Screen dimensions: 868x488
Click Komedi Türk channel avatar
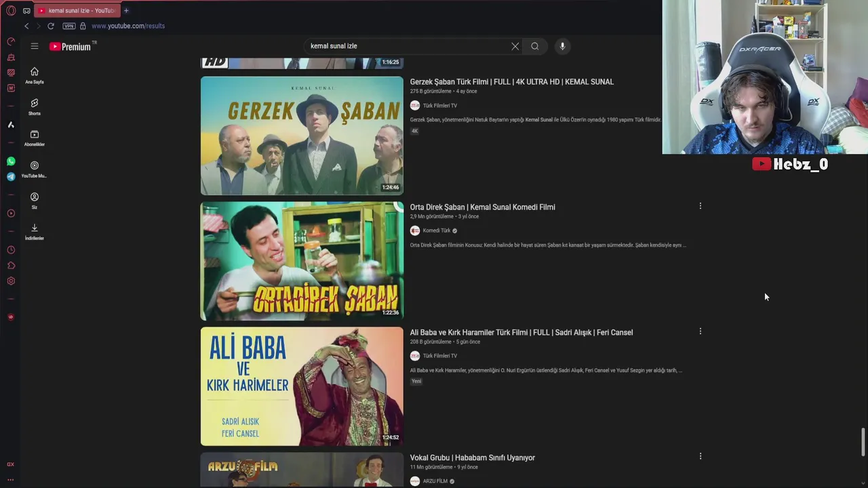(x=415, y=230)
